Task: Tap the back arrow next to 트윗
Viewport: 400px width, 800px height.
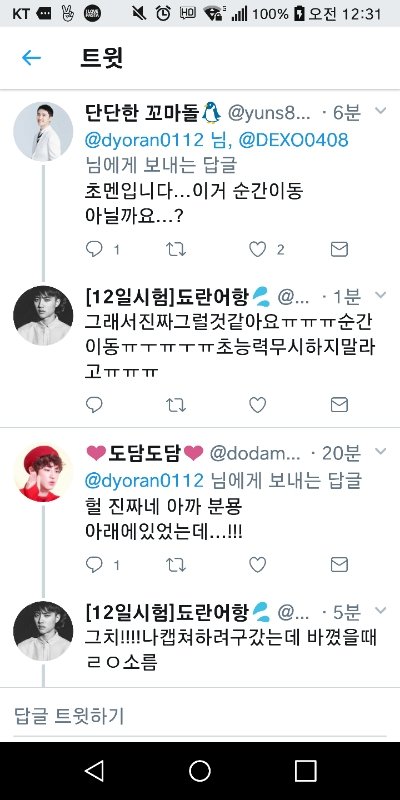Action: pyautogui.click(x=31, y=58)
